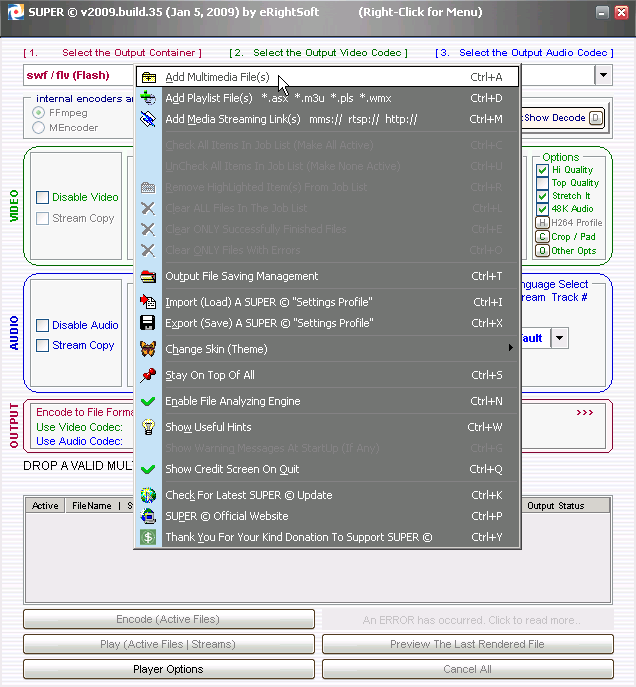
Task: Select Output File Saving Management menu item
Action: (x=327, y=276)
